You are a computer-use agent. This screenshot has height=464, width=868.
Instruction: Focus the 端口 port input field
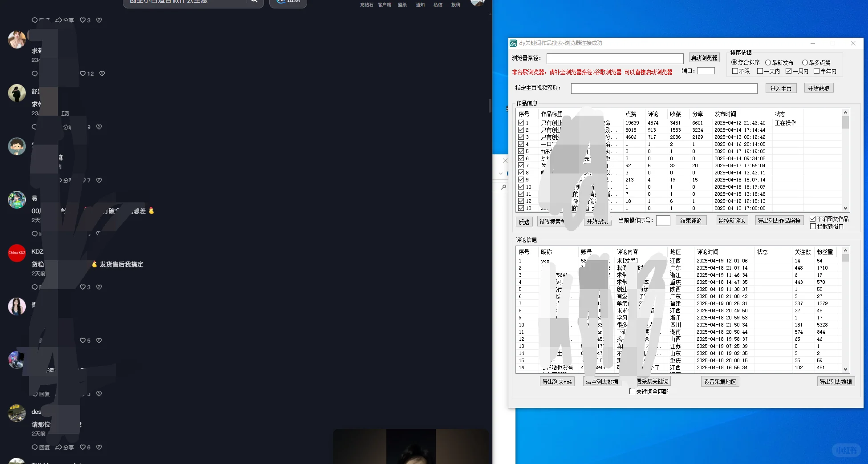706,71
